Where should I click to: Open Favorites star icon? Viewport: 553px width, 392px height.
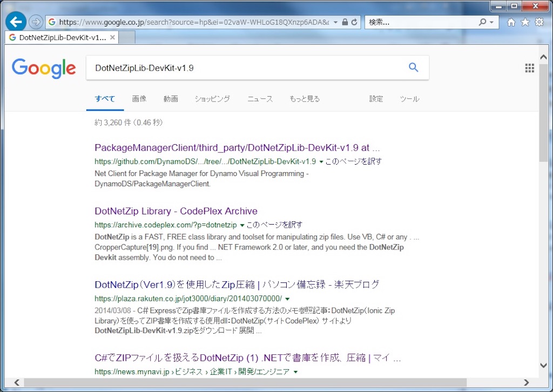pos(525,22)
